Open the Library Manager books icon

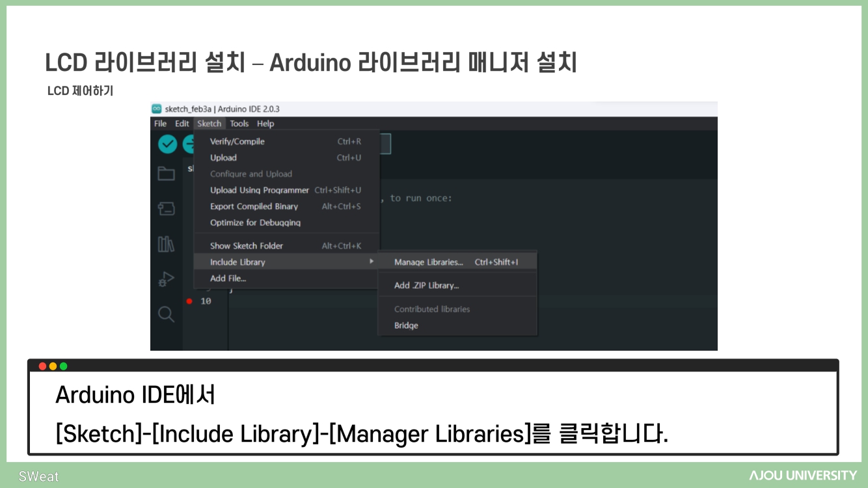click(x=167, y=244)
